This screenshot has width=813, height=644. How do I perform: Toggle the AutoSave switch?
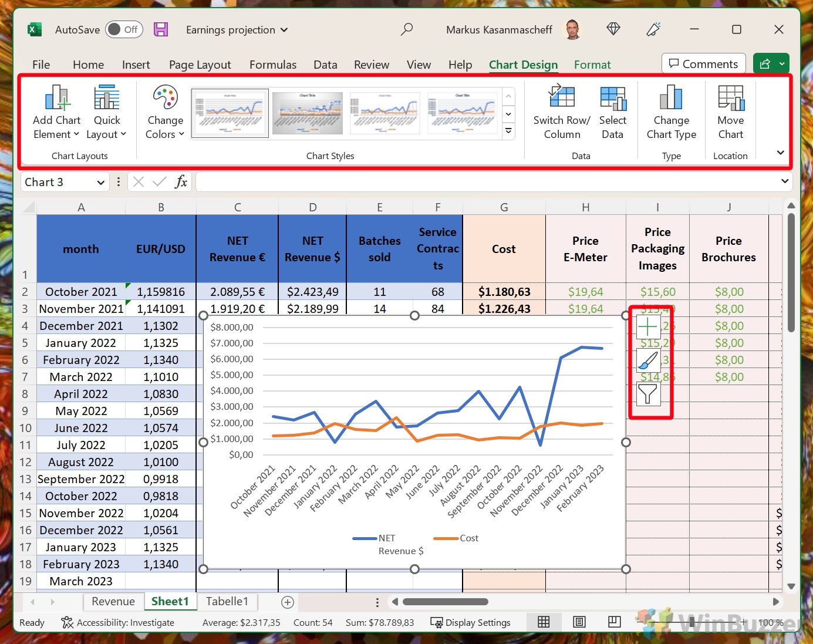point(124,29)
